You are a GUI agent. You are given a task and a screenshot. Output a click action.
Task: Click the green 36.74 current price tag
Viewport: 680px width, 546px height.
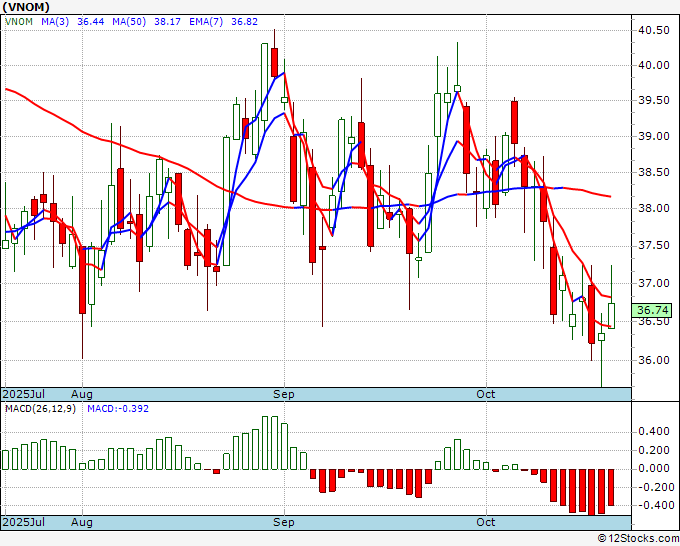click(x=652, y=311)
